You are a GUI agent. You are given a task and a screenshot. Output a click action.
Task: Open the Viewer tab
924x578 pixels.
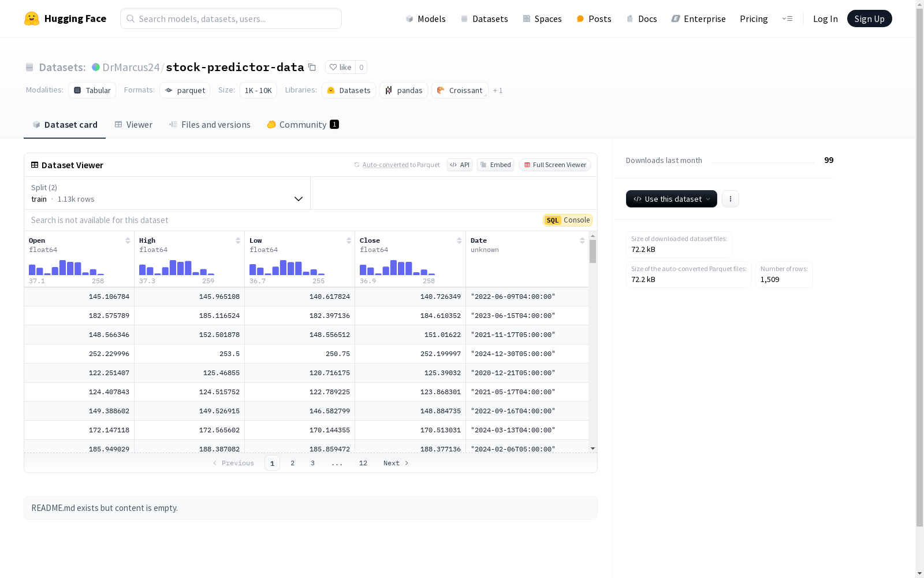[x=133, y=124]
